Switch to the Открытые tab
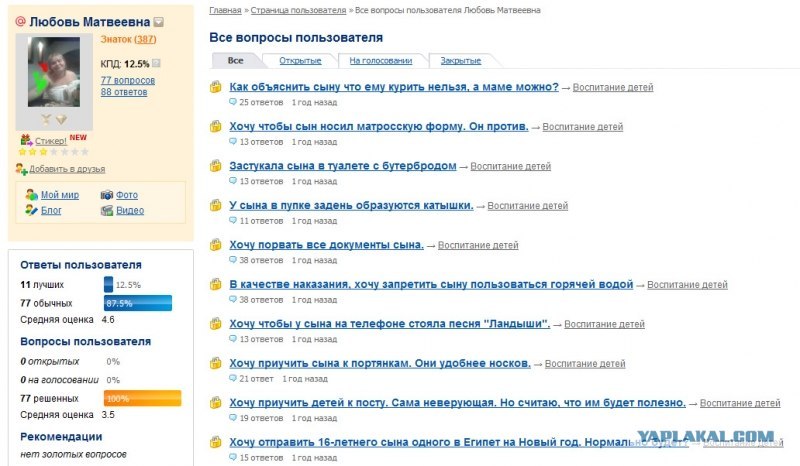This screenshot has height=466, width=800. click(x=300, y=60)
